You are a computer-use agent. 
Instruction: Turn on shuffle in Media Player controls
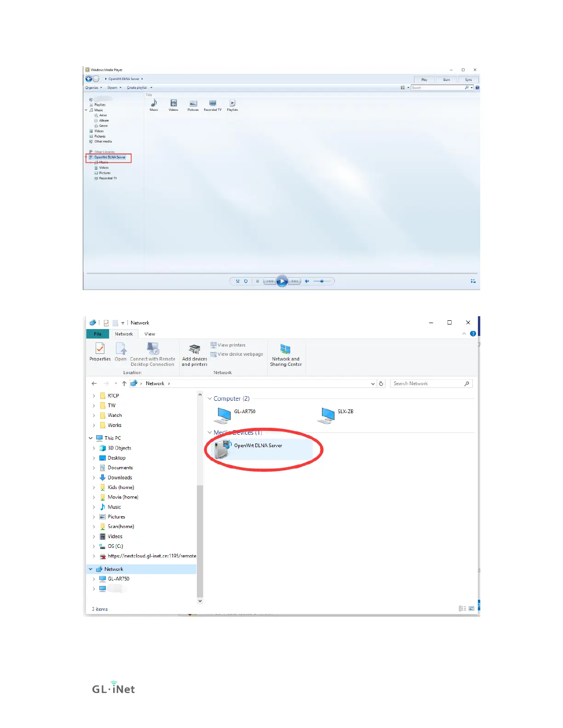click(237, 281)
